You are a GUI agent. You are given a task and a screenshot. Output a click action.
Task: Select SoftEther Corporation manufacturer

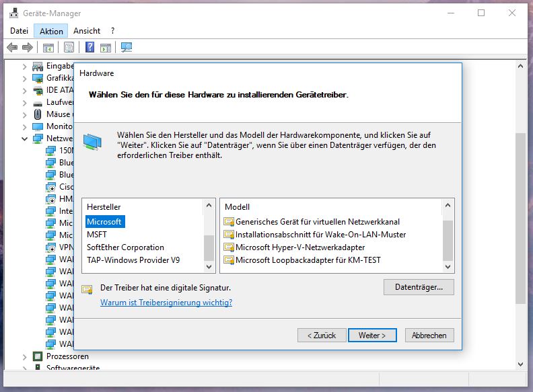click(x=125, y=247)
